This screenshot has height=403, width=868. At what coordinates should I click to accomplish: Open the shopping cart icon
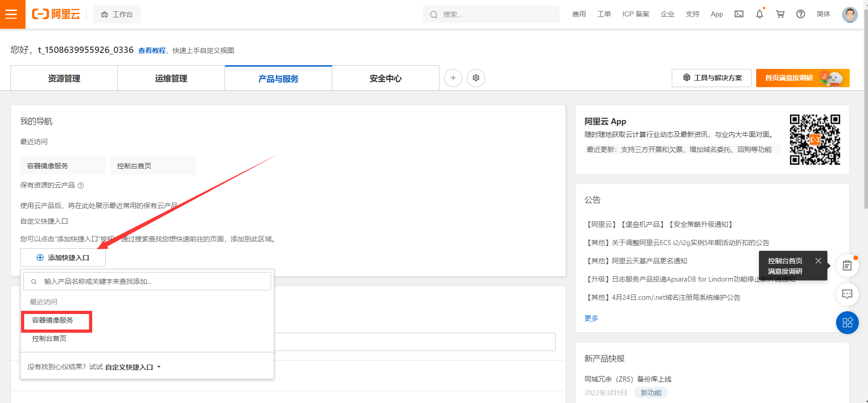pyautogui.click(x=780, y=14)
